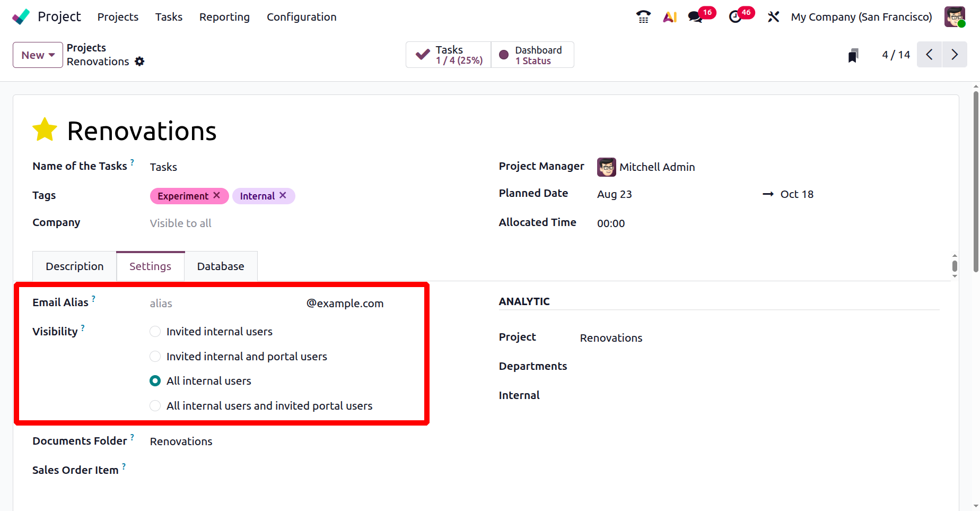This screenshot has width=980, height=511.
Task: Click the Email Alias input field
Action: pyautogui.click(x=223, y=304)
